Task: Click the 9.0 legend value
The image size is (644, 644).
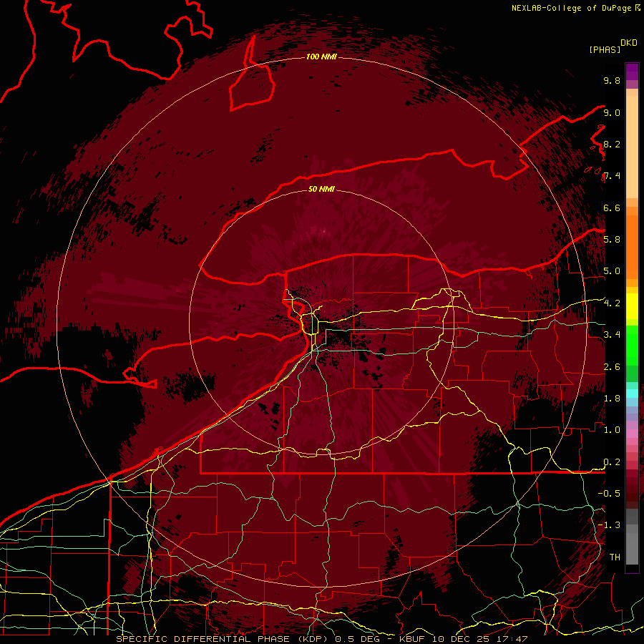Action: click(612, 112)
